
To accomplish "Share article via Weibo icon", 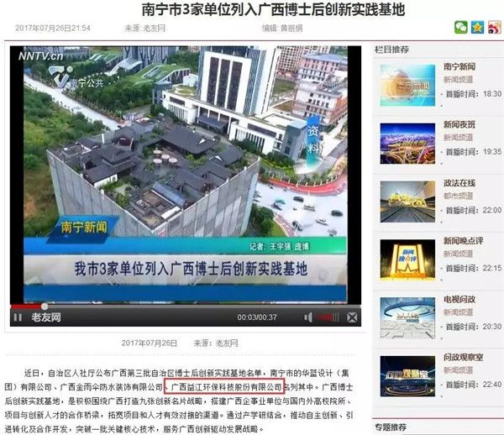I will (494, 28).
